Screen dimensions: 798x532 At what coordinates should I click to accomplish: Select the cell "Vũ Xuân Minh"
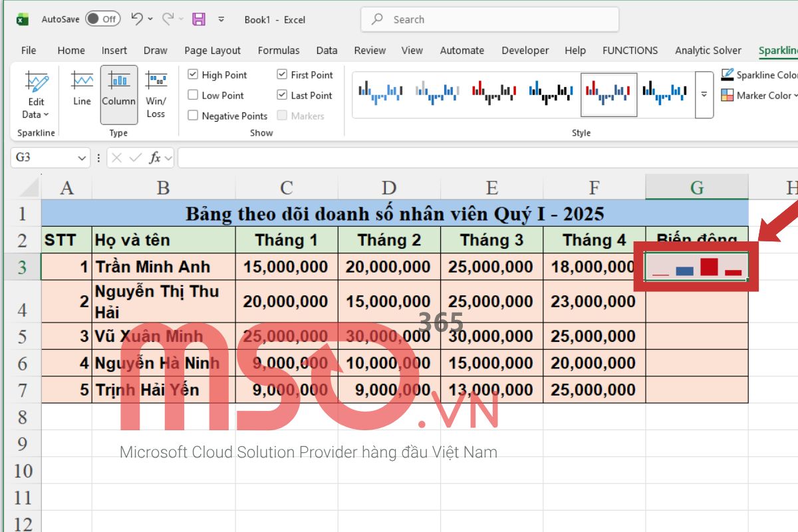(164, 336)
